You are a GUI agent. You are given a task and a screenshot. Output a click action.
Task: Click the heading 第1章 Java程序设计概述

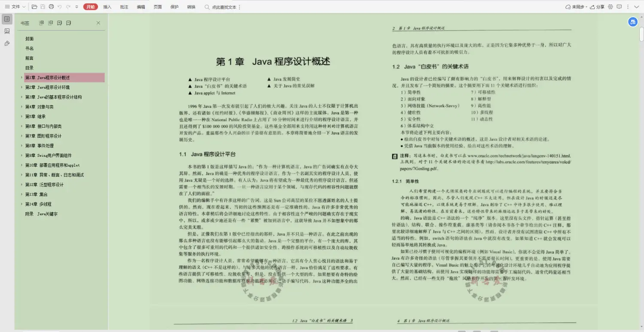(x=273, y=61)
